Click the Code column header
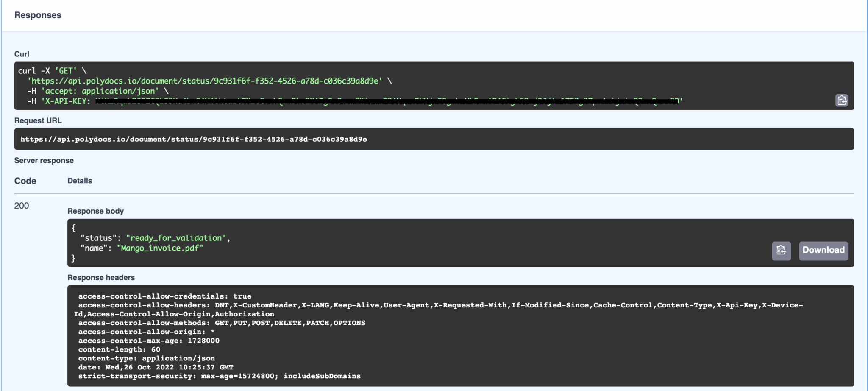 point(25,181)
